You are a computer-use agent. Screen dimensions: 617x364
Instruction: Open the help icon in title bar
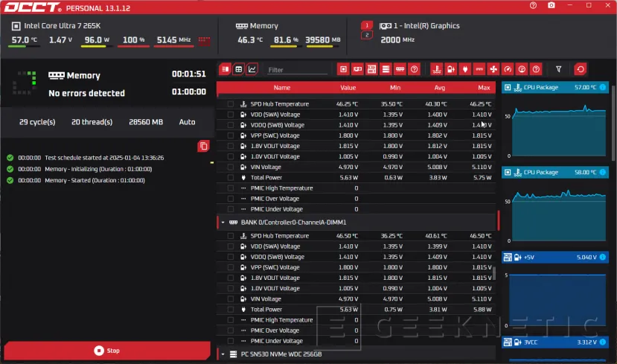pos(533,5)
